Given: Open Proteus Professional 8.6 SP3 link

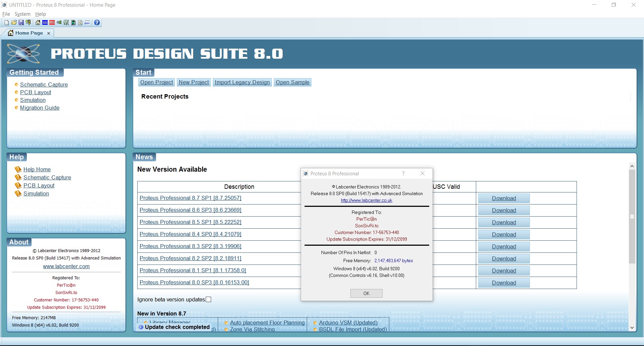Looking at the screenshot, I should pos(190,210).
